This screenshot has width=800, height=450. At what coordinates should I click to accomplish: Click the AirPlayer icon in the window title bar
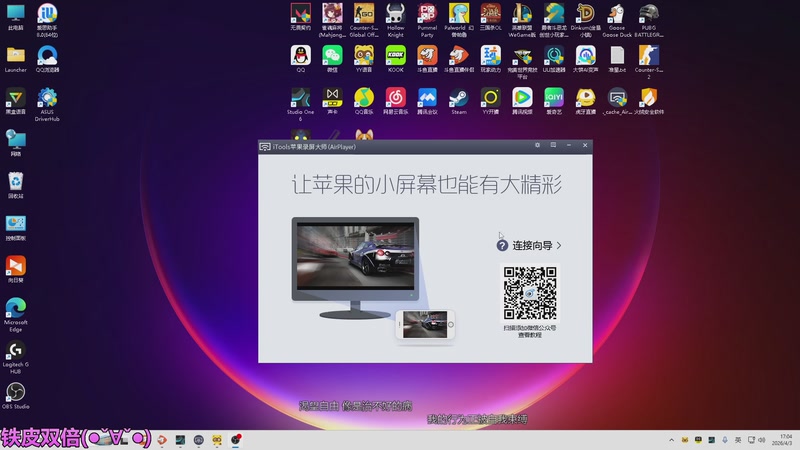tap(265, 146)
